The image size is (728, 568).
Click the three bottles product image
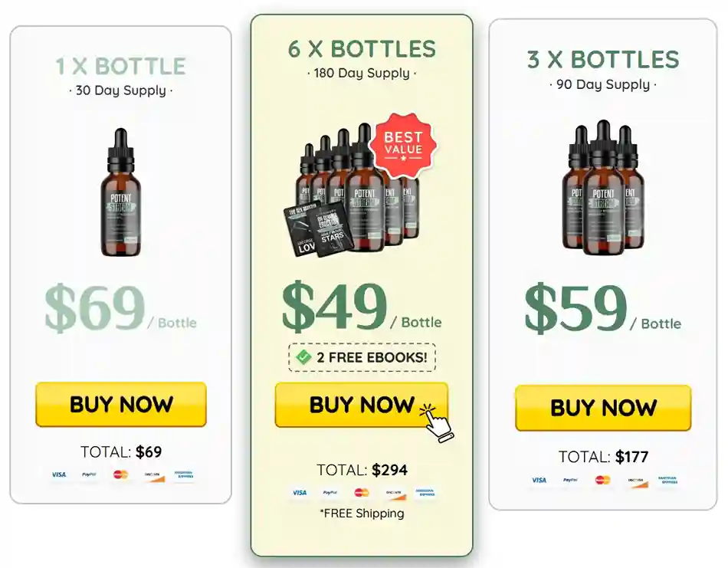[x=602, y=188]
